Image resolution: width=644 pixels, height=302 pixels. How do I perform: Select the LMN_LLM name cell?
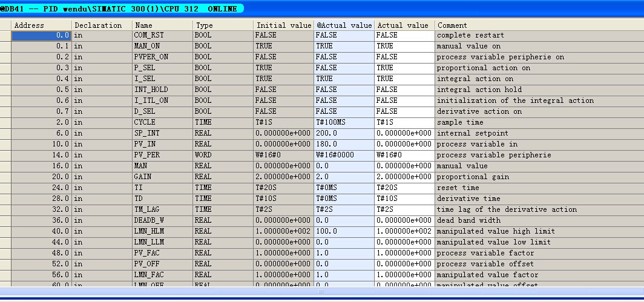click(162, 242)
